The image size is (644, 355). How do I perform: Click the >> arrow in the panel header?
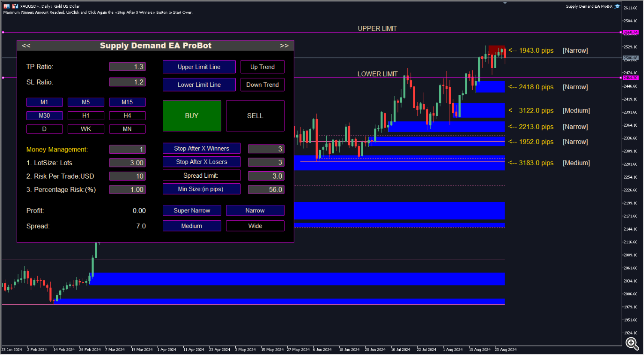pyautogui.click(x=284, y=46)
